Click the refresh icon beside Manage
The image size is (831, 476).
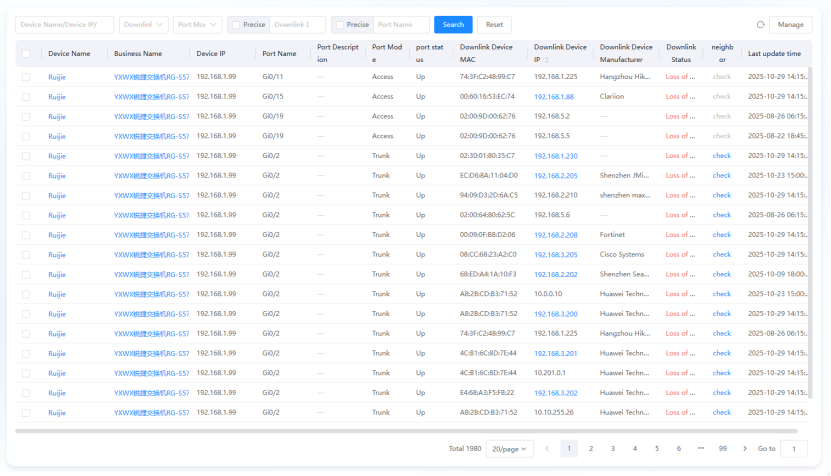[760, 24]
